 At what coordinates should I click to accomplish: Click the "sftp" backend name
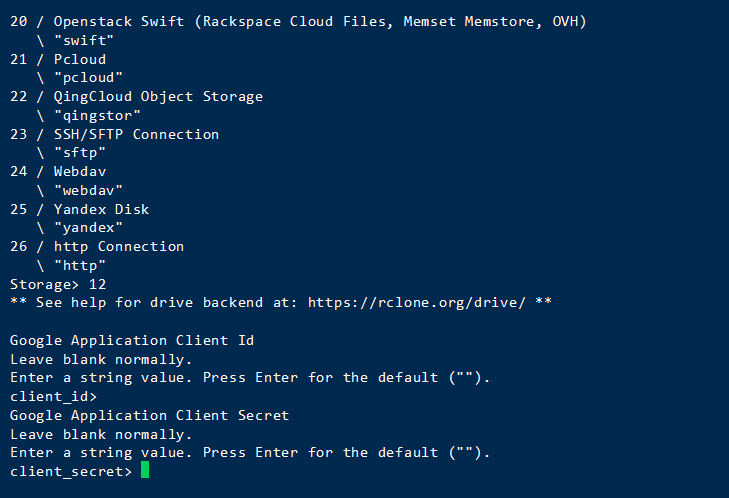(x=79, y=152)
